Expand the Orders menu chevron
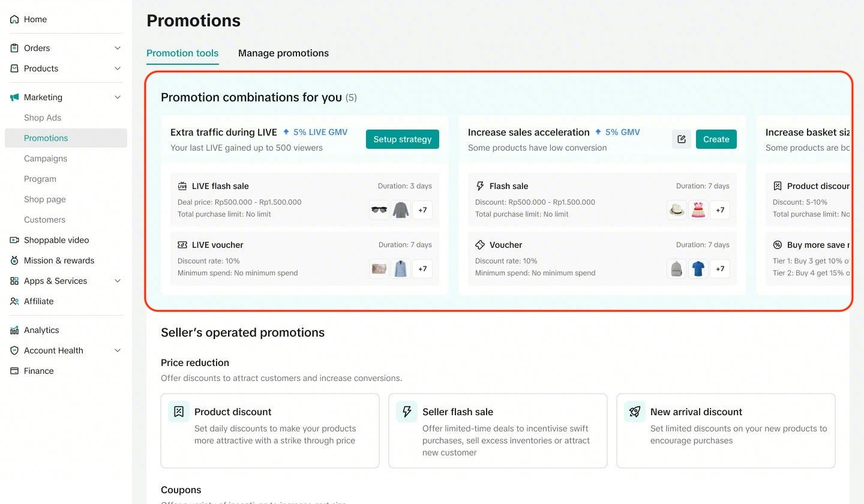This screenshot has height=504, width=864. pyautogui.click(x=118, y=48)
